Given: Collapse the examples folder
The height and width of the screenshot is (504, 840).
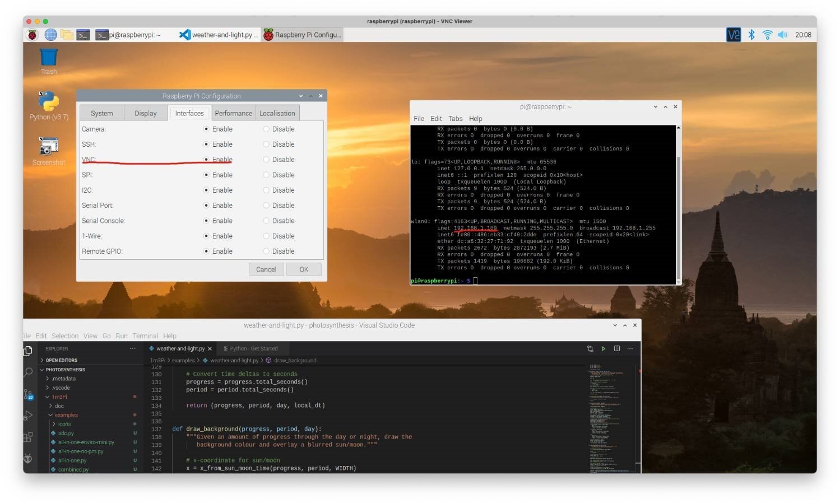Looking at the screenshot, I should click(66, 415).
